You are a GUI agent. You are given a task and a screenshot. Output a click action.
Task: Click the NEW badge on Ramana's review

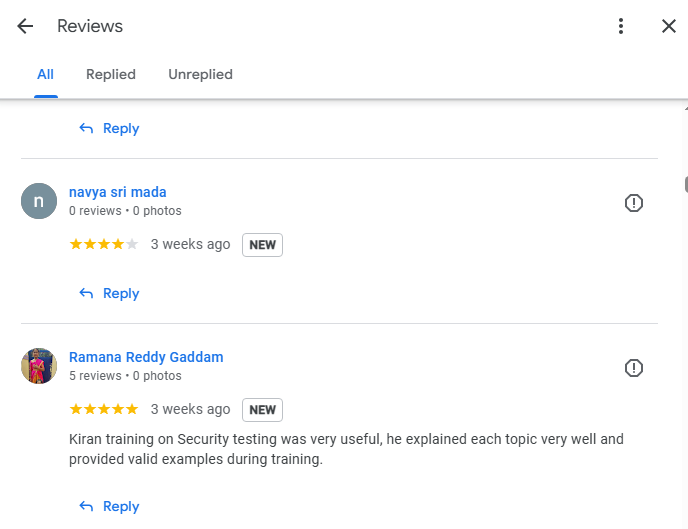262,410
